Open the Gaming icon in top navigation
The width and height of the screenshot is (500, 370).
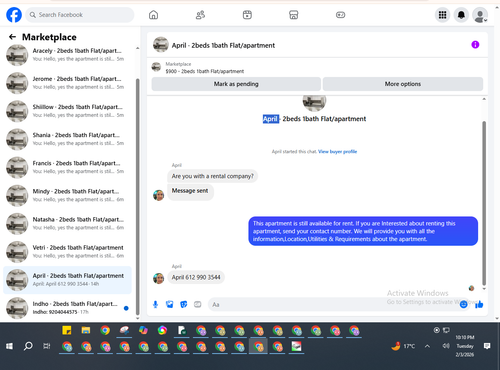[x=340, y=15]
